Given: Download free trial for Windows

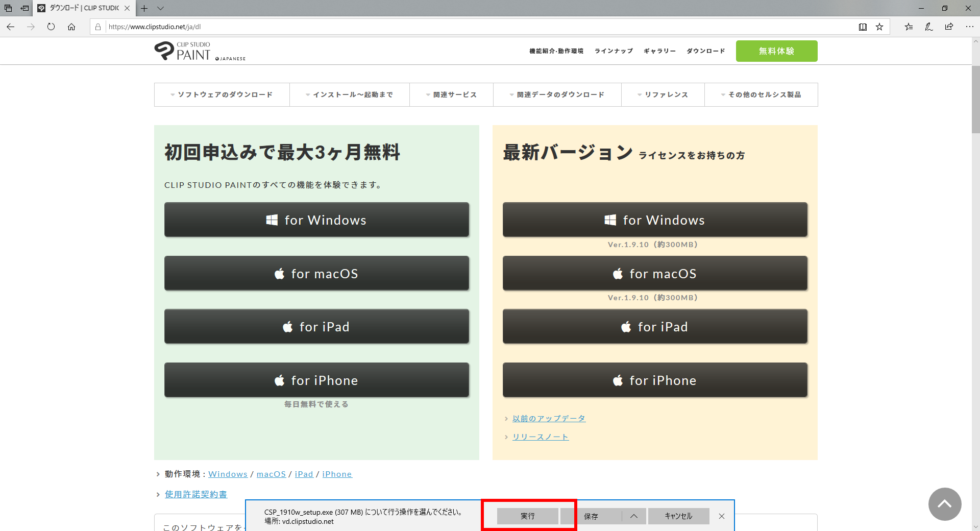Looking at the screenshot, I should (x=316, y=220).
